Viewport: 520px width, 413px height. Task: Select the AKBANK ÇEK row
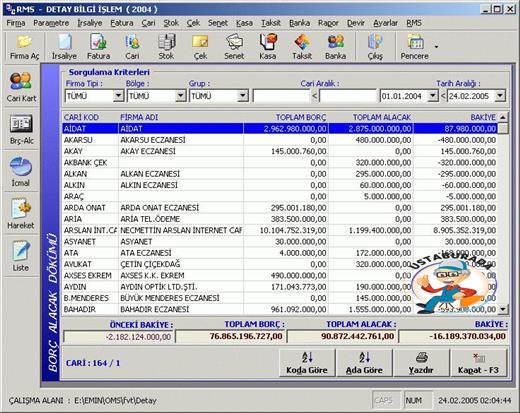[280, 163]
